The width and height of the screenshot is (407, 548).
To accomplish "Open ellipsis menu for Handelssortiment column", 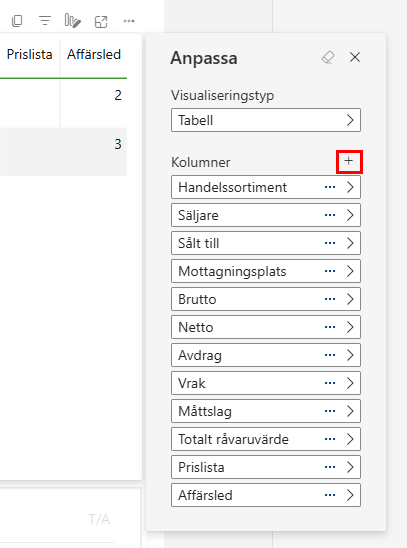I will [330, 187].
